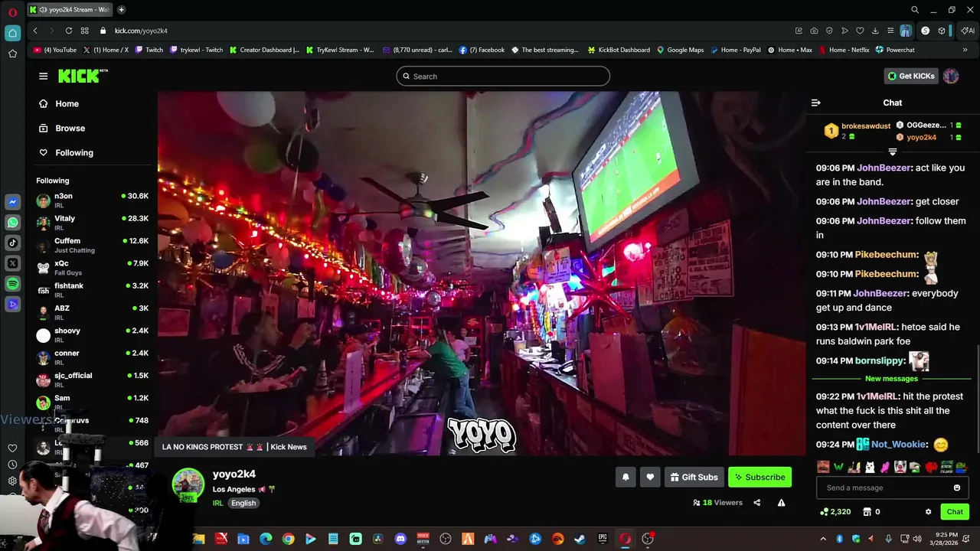Open a new browser tab

tap(121, 10)
